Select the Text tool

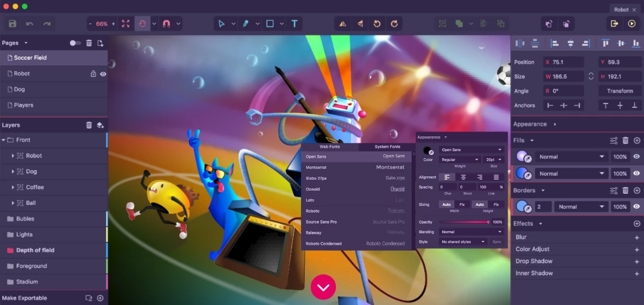click(294, 24)
